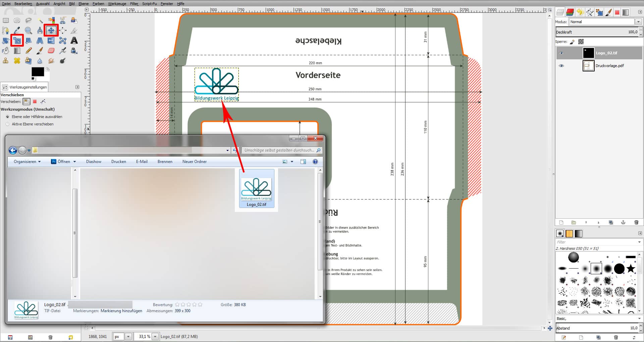Image resolution: width=644 pixels, height=342 pixels.
Task: Select the Bucket Fill tool
Action: (6, 50)
